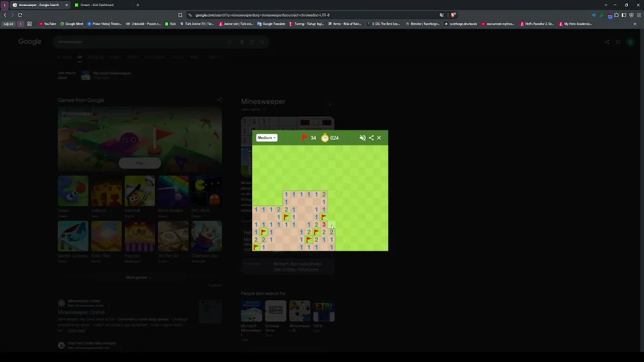Open the apps grid bookmark icon

(x=29, y=24)
